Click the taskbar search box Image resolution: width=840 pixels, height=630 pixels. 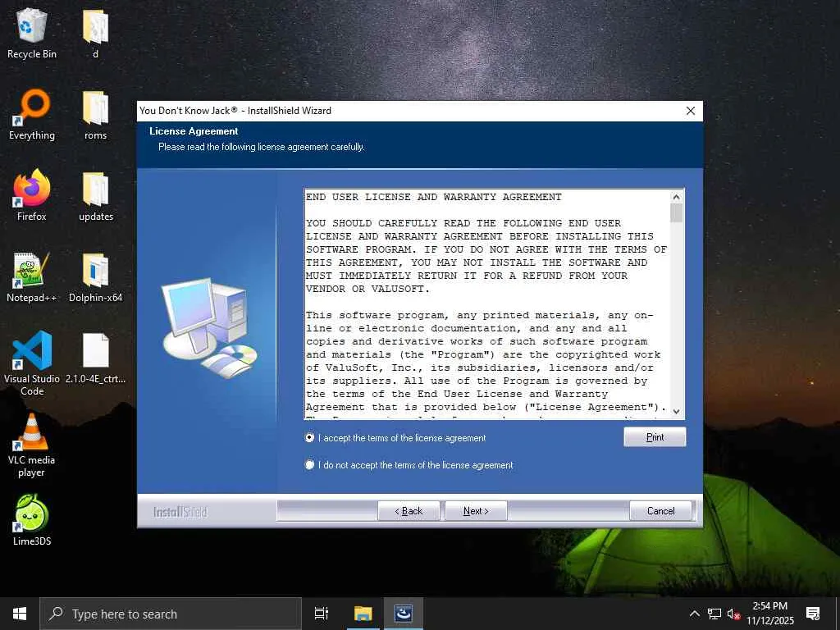tap(171, 614)
